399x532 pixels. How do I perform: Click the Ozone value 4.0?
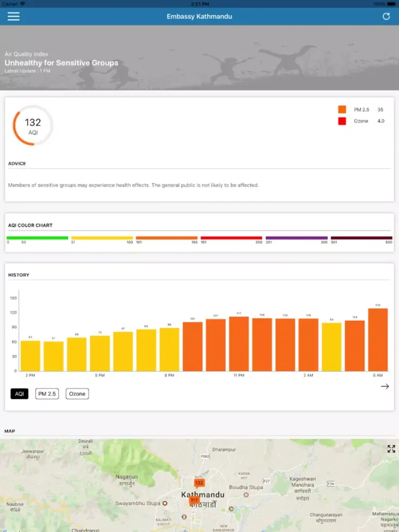[x=381, y=121]
